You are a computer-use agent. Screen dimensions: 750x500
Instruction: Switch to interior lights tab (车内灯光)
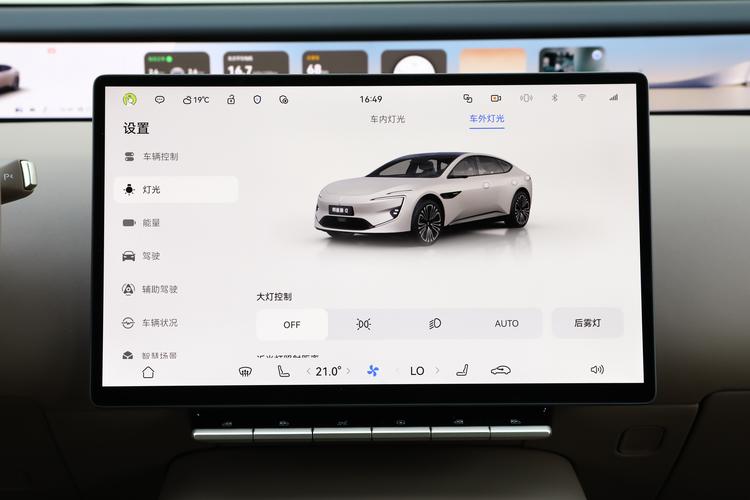(x=387, y=119)
